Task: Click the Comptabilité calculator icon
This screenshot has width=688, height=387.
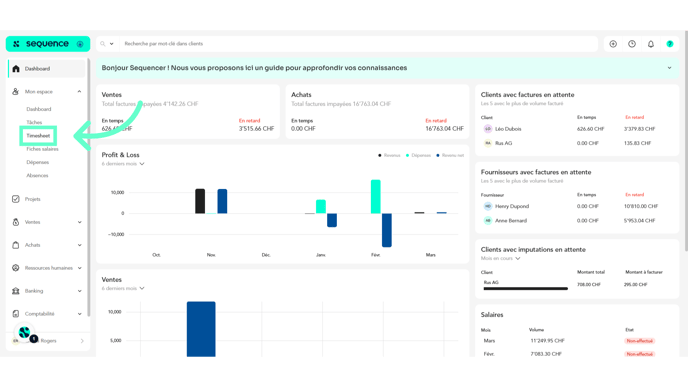Action: tap(16, 314)
